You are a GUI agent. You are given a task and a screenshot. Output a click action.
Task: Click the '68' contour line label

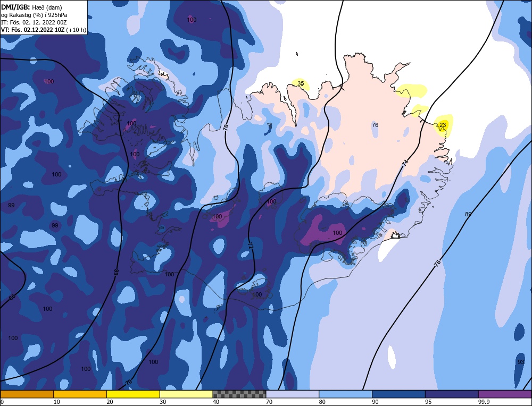(117, 272)
